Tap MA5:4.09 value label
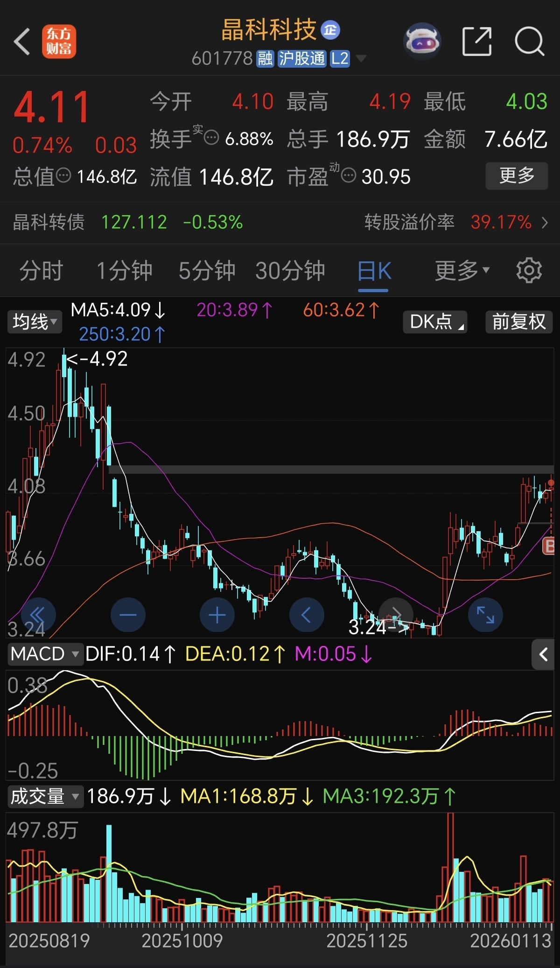560x968 pixels. coord(118,310)
